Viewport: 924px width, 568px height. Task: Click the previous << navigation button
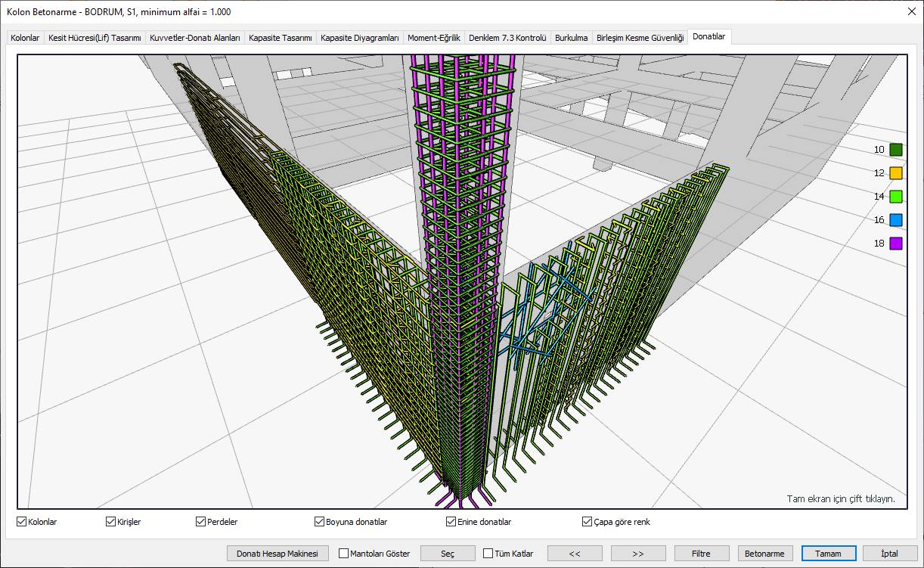point(575,554)
